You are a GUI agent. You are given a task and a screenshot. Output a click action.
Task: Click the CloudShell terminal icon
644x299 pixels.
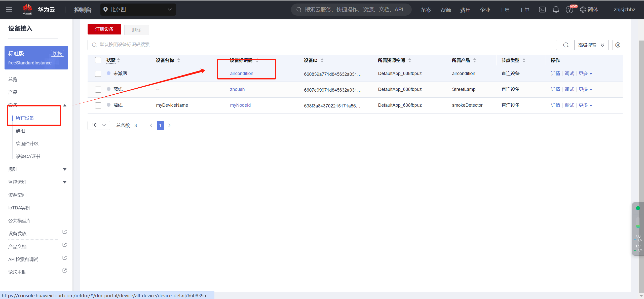(542, 10)
